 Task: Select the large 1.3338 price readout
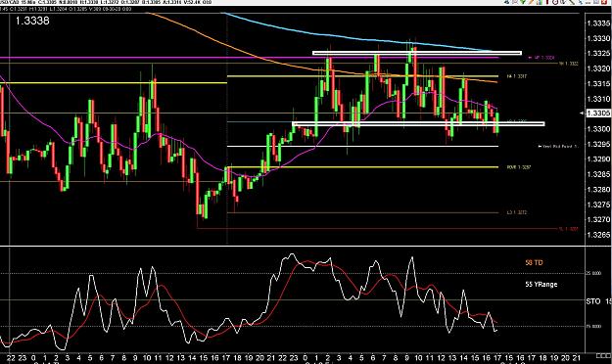pyautogui.click(x=32, y=21)
